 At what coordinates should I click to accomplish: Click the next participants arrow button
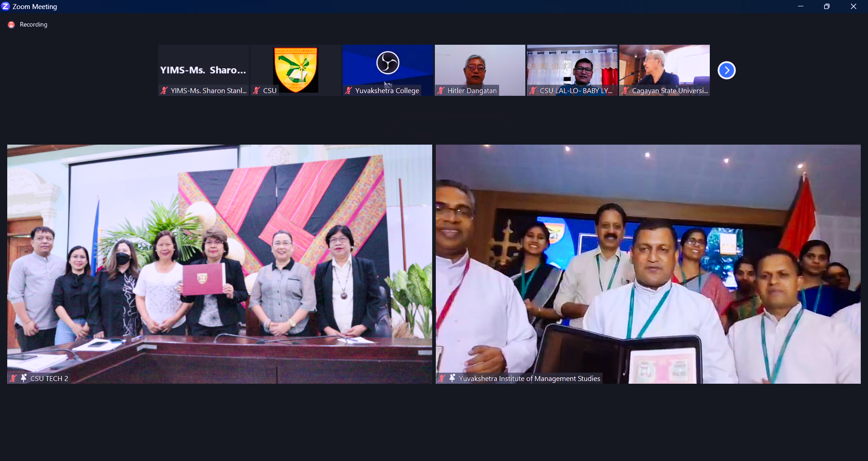[726, 70]
